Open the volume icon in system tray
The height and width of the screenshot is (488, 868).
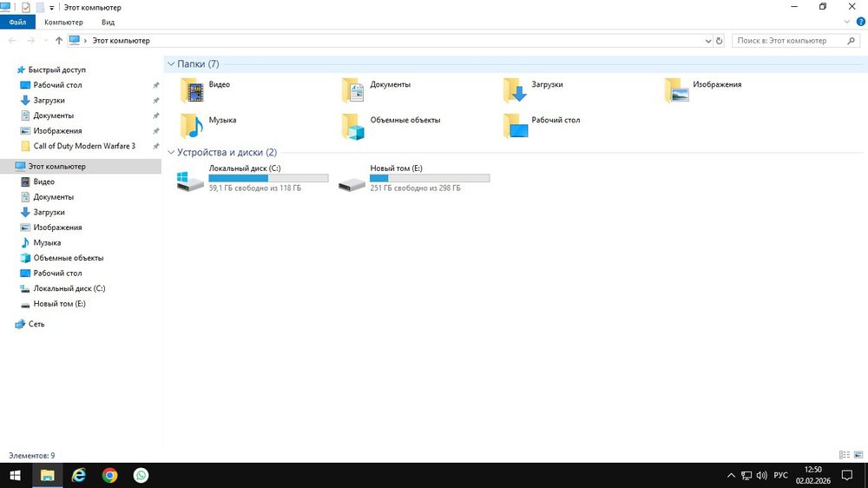click(762, 475)
